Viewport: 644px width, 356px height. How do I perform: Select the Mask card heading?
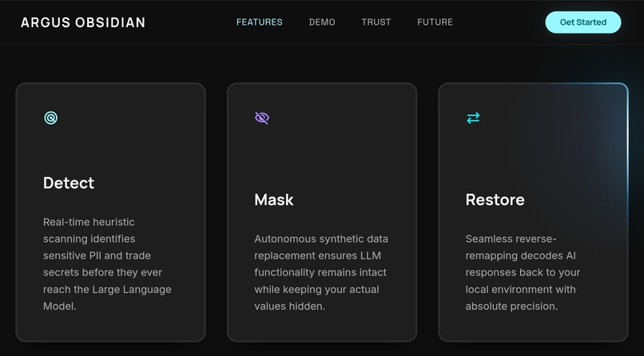(x=274, y=200)
